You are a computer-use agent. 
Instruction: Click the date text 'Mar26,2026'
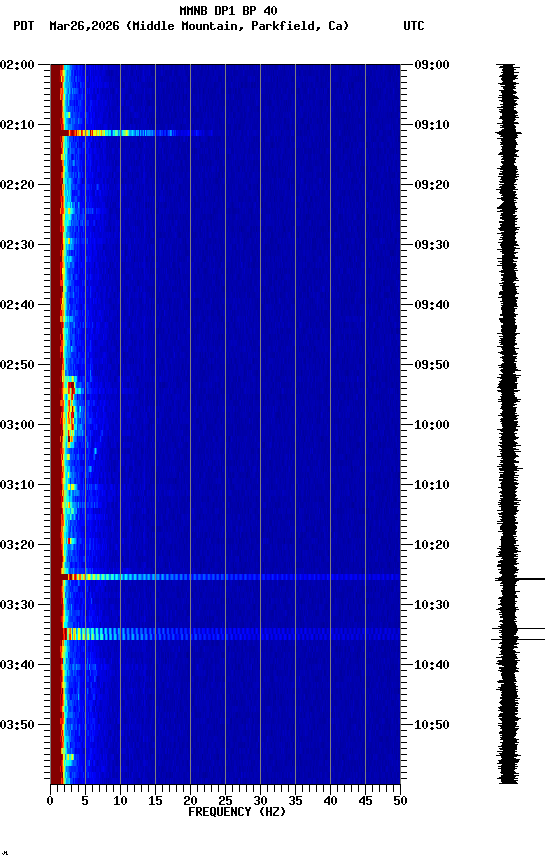tap(84, 26)
